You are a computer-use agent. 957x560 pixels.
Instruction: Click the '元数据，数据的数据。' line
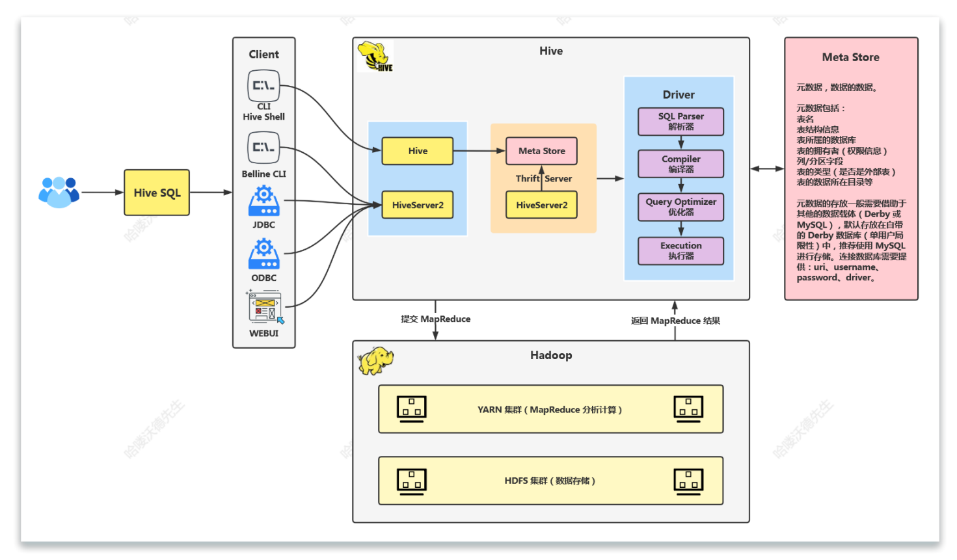point(838,87)
